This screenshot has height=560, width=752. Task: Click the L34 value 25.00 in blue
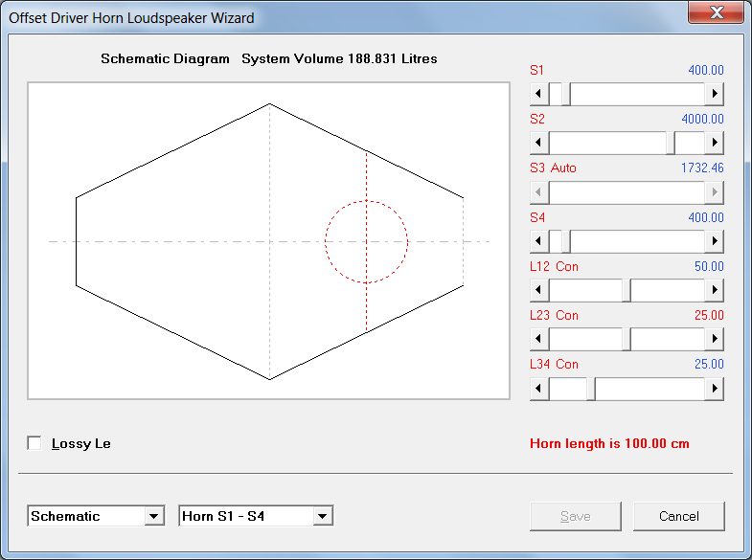pyautogui.click(x=709, y=365)
